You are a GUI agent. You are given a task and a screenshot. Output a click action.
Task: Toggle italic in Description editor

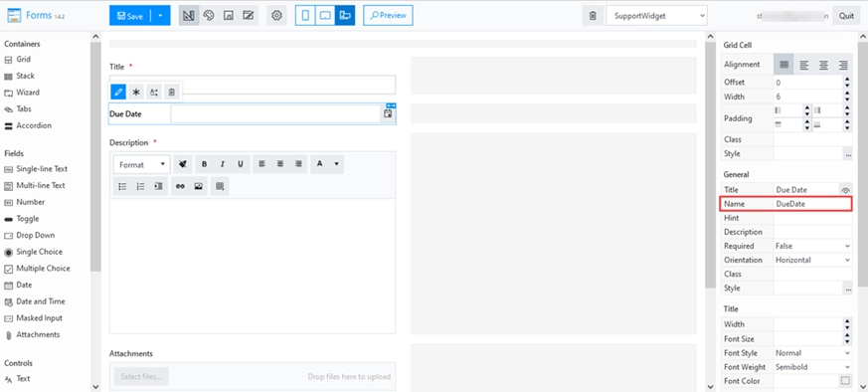pos(223,164)
